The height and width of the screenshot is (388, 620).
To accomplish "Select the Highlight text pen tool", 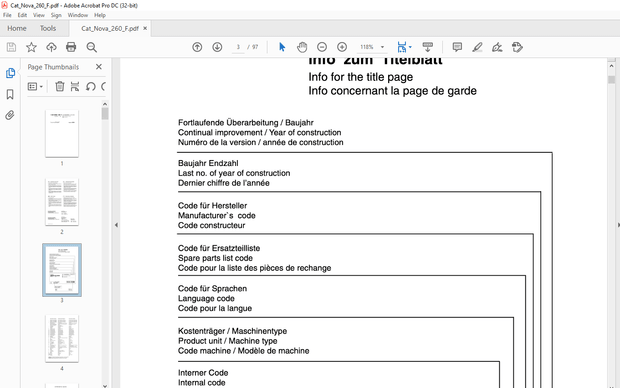I will click(477, 47).
